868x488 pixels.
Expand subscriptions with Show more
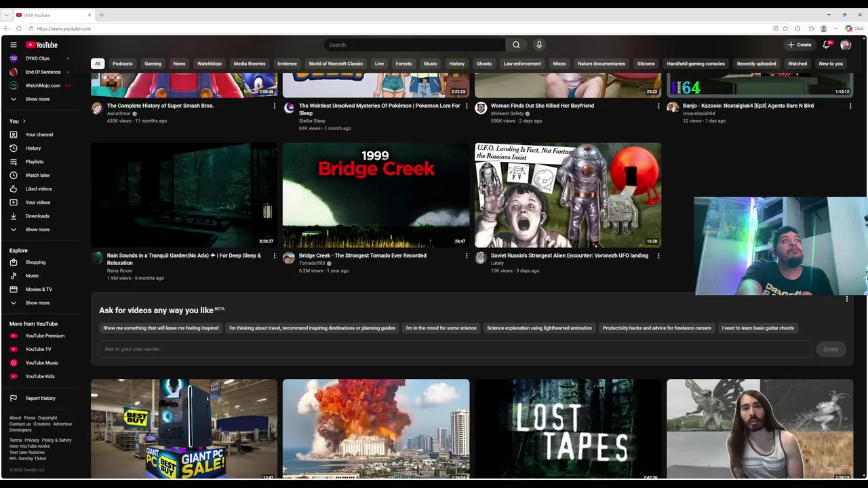(37, 99)
